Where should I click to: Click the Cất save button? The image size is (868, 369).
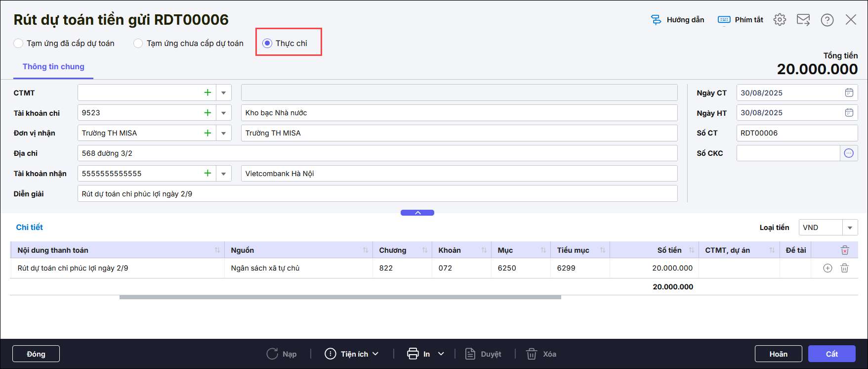click(x=831, y=354)
